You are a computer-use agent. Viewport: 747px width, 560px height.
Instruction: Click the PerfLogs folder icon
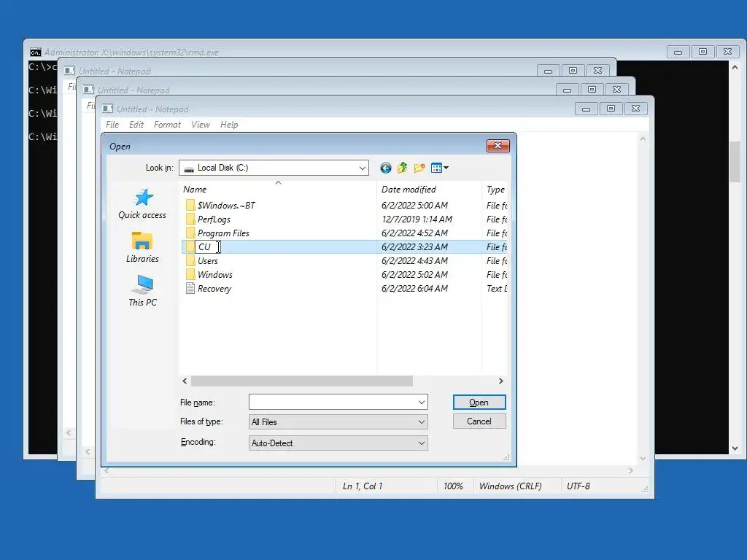pos(190,219)
